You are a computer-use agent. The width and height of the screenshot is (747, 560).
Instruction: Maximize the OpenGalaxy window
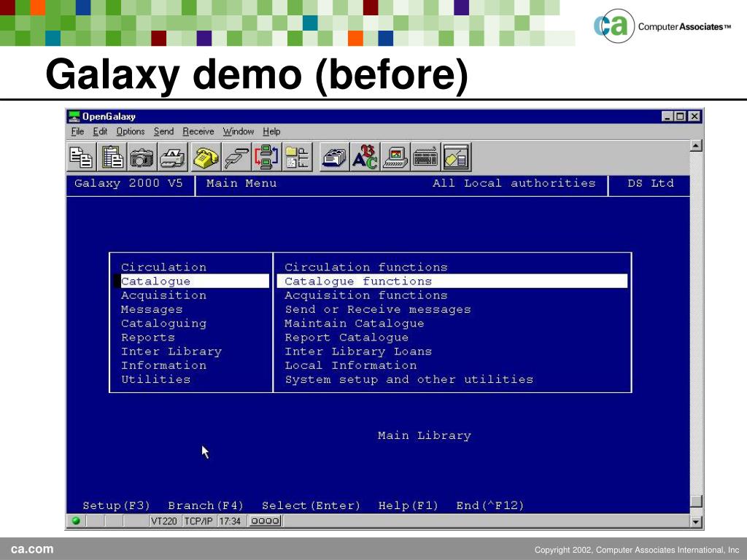(x=681, y=116)
